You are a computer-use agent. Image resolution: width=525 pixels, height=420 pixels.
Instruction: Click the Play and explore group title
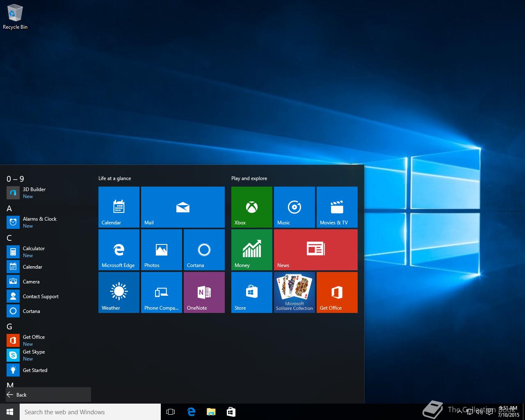coord(249,178)
